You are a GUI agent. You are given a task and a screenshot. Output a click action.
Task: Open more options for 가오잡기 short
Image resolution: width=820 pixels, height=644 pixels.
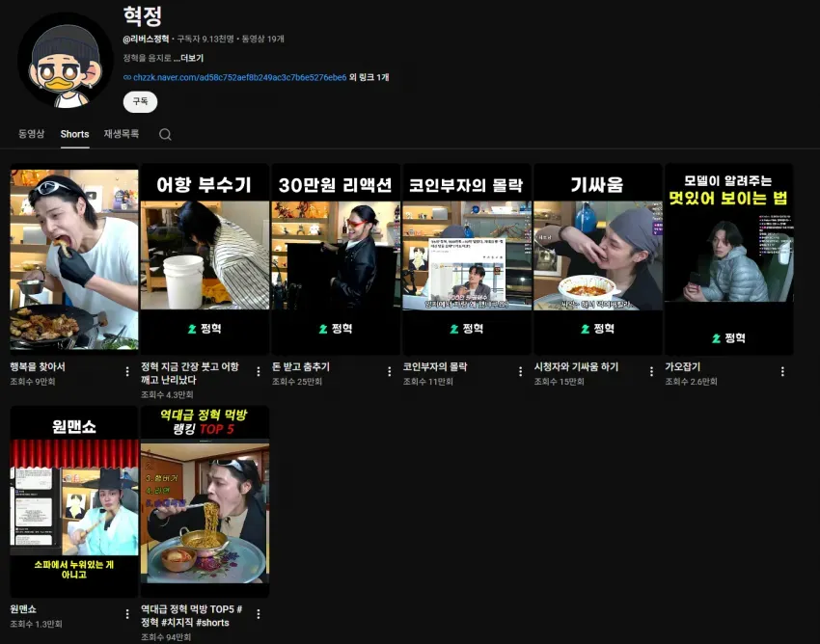click(x=782, y=371)
